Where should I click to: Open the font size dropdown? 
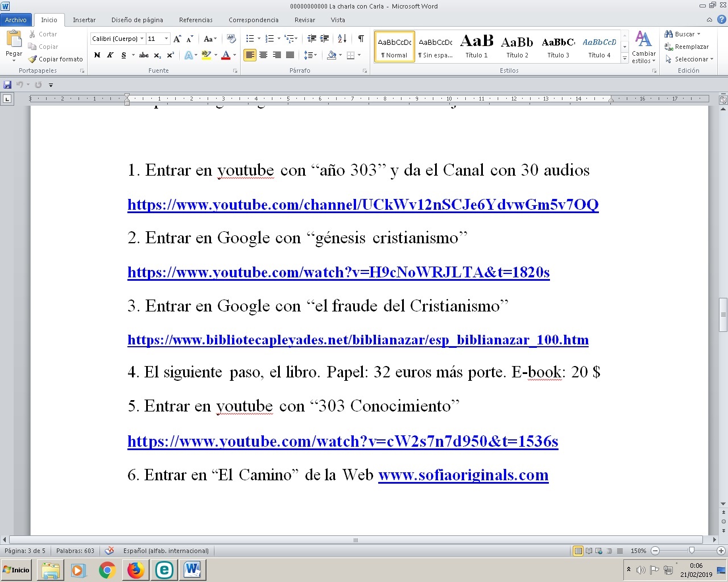(166, 39)
